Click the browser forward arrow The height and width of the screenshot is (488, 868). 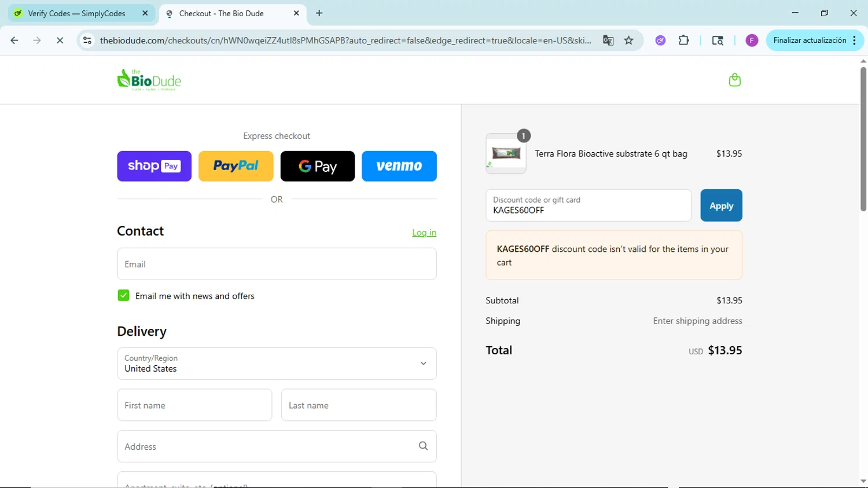click(37, 41)
